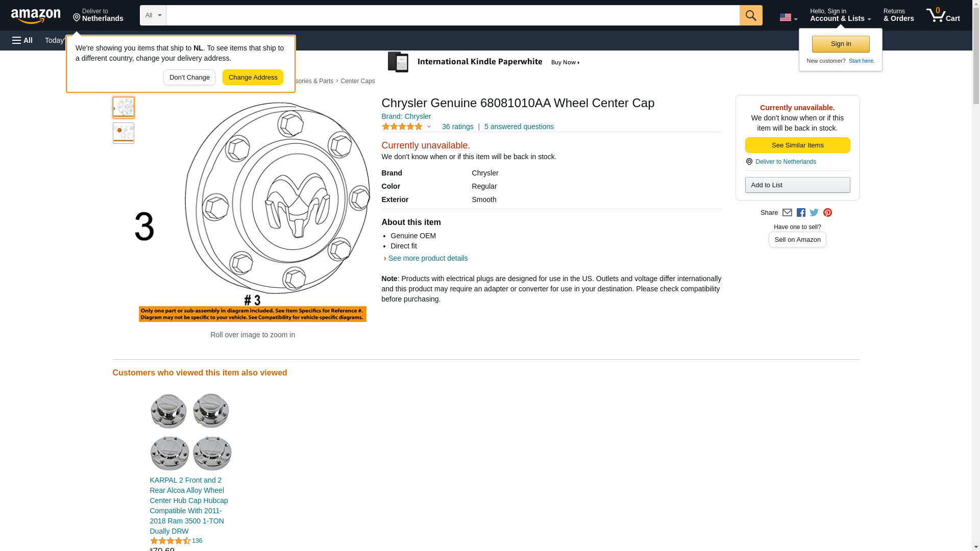Open Account & Lists menu
This screenshot has height=551, width=980.
point(840,15)
